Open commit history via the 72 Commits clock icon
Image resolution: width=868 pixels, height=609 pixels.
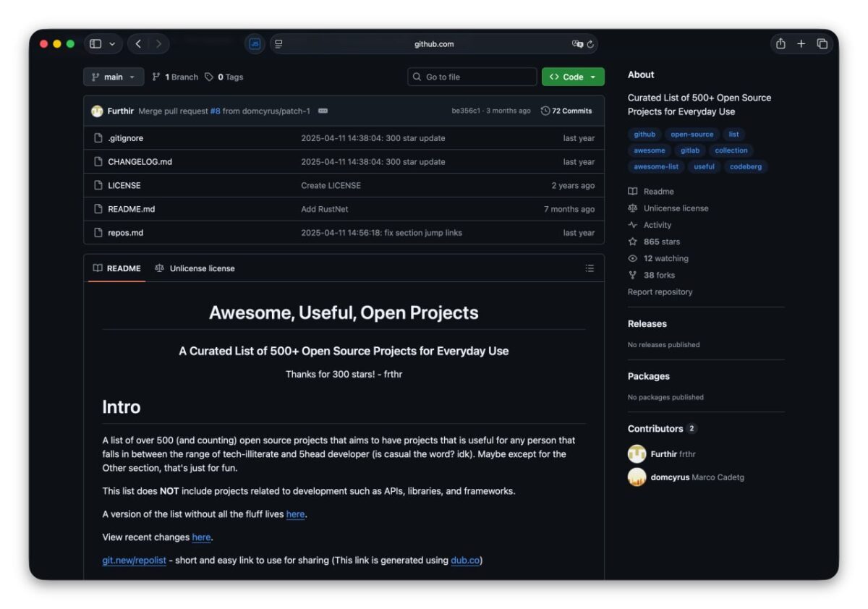click(x=544, y=110)
